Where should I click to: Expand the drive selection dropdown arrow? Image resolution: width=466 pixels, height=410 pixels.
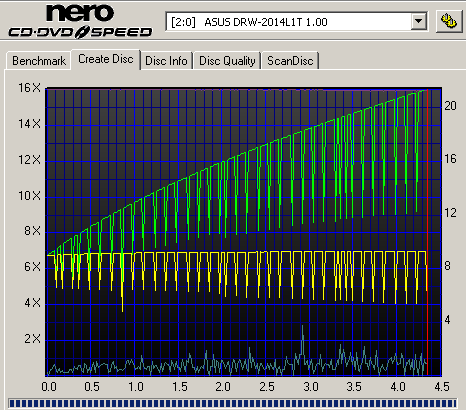pos(418,22)
